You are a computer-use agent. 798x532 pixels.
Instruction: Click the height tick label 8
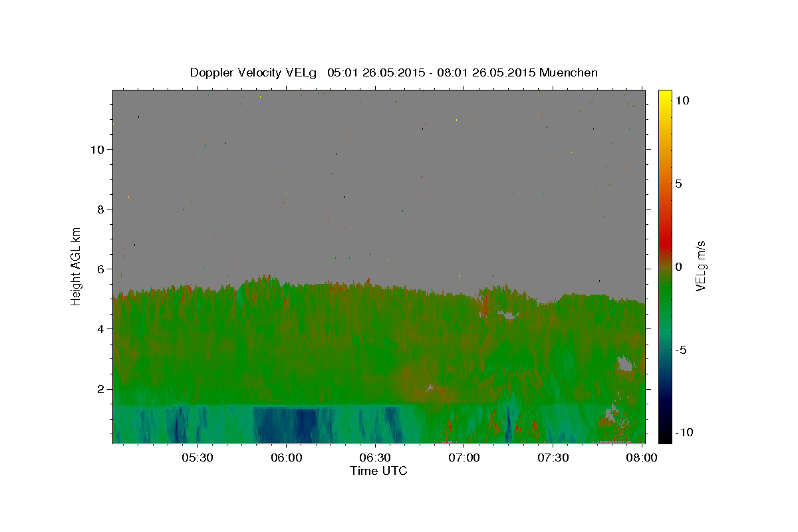(100, 209)
